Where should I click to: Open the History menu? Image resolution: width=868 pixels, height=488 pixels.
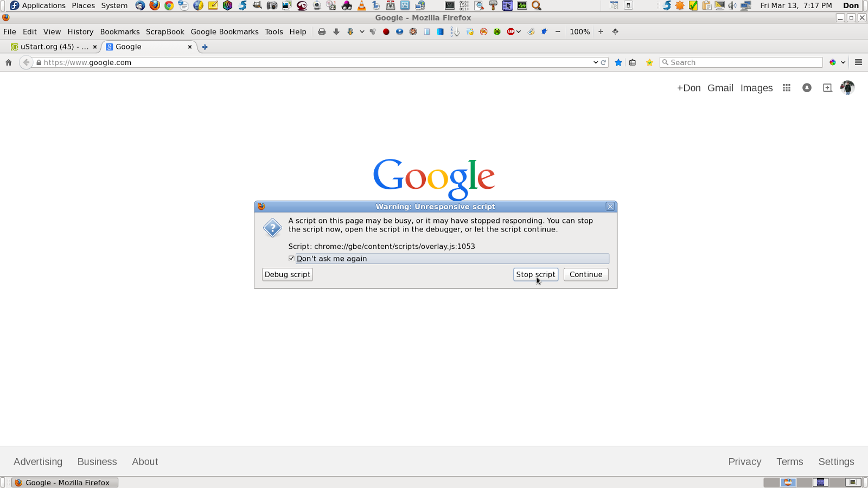pos(80,32)
